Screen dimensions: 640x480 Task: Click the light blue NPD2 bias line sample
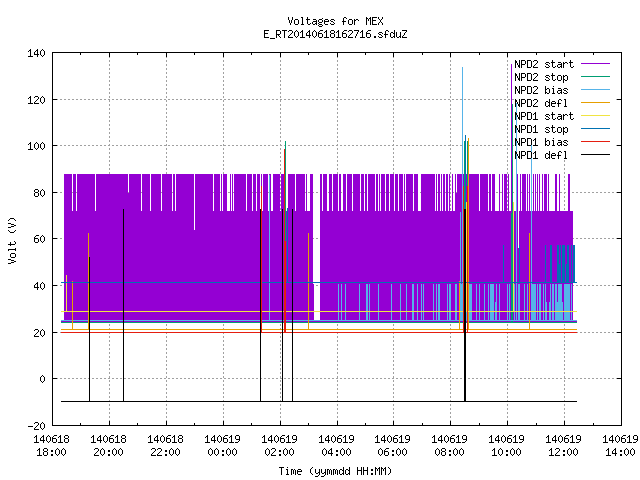click(595, 90)
